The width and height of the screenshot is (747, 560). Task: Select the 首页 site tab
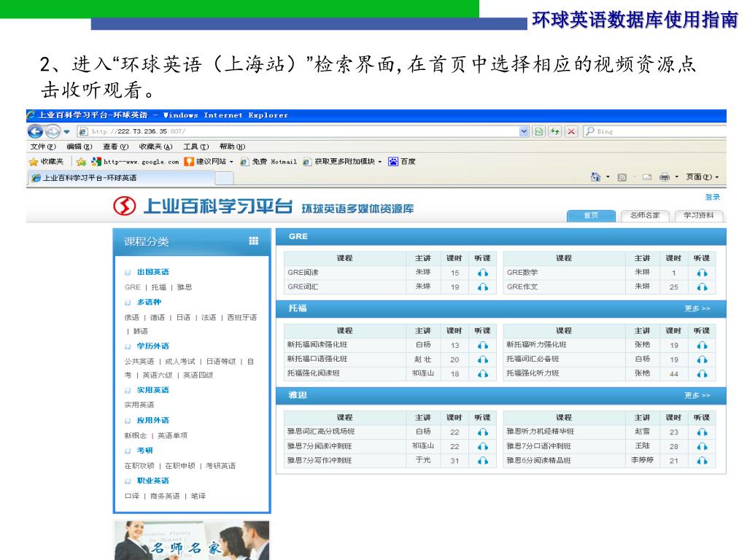point(591,216)
